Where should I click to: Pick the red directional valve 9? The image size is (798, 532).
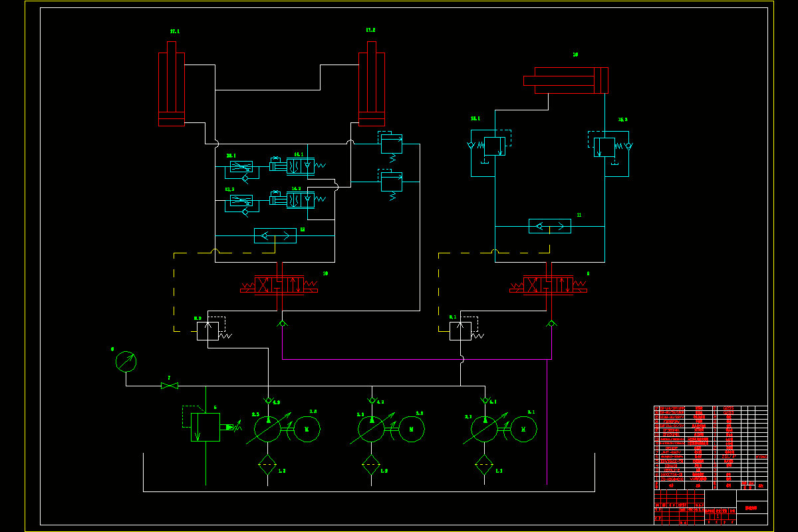click(x=549, y=285)
